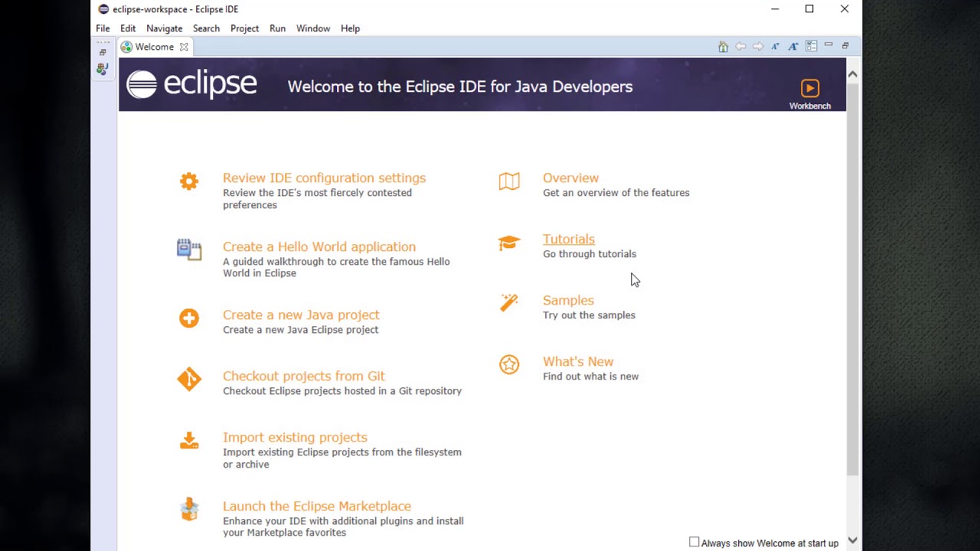Select the Welcome tab
Viewport: 980px width, 551px height.
[x=155, y=47]
